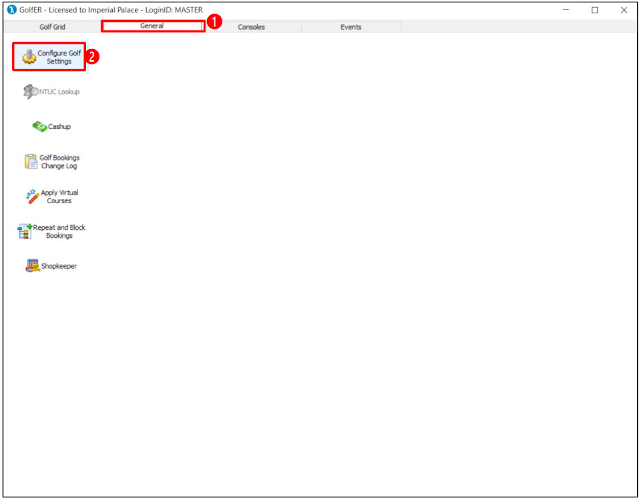Launch Apply Virtual Courses wand icon

(x=32, y=197)
